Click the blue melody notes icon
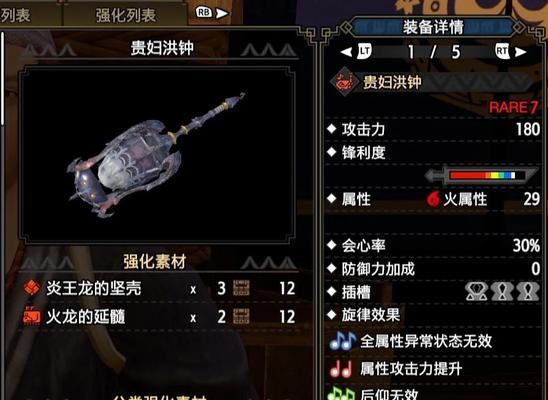548x400 pixels. 342,341
